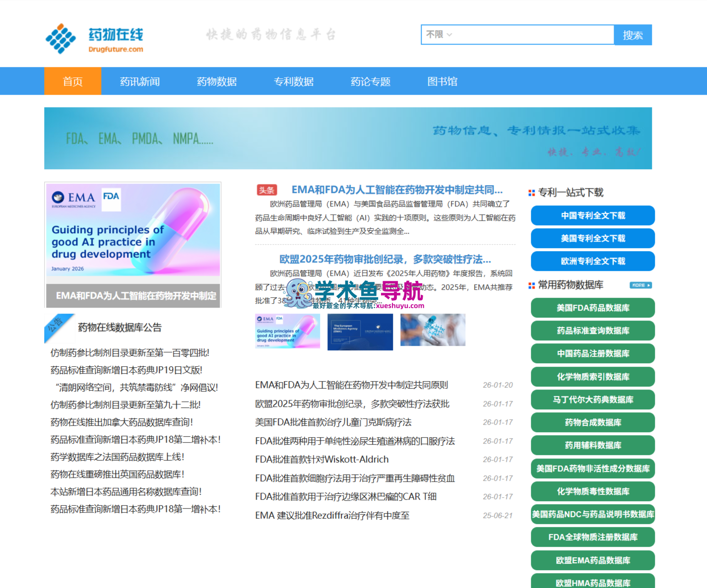
Task: Click the blue MORE badge icon
Action: (x=641, y=285)
